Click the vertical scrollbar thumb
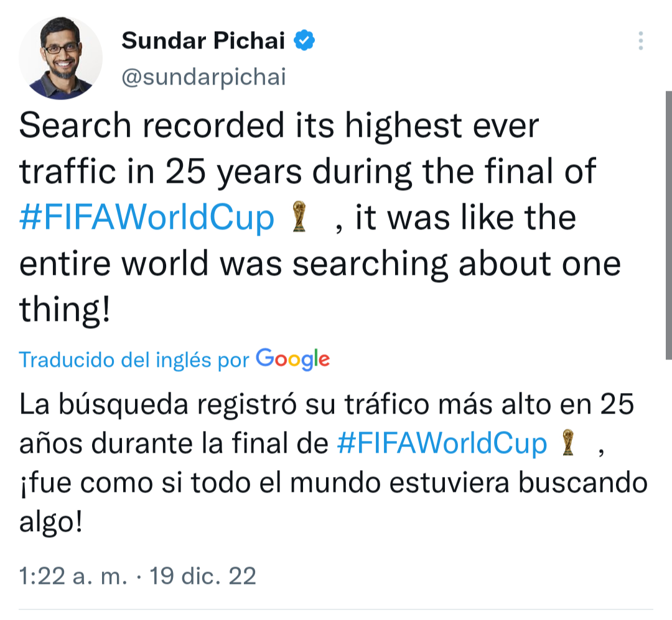The image size is (672, 620). coord(668,224)
